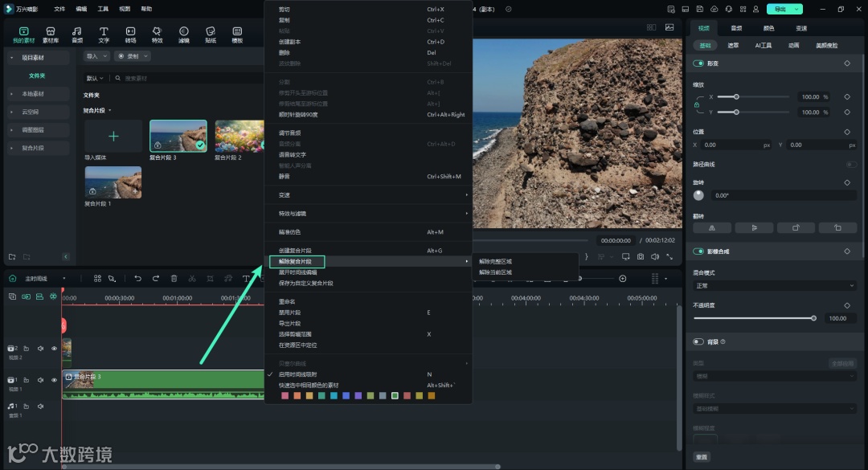The image size is (868, 470).
Task: Select the 复合片段 2 flower thumbnail
Action: [240, 137]
